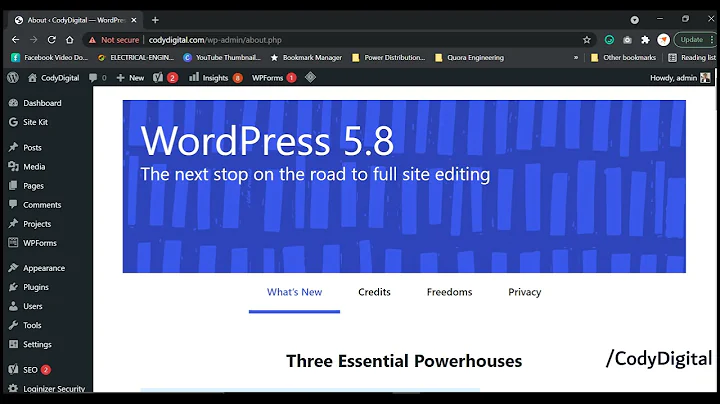The width and height of the screenshot is (720, 404).
Task: Open Power Distribution... bookmark folder
Action: [388, 57]
